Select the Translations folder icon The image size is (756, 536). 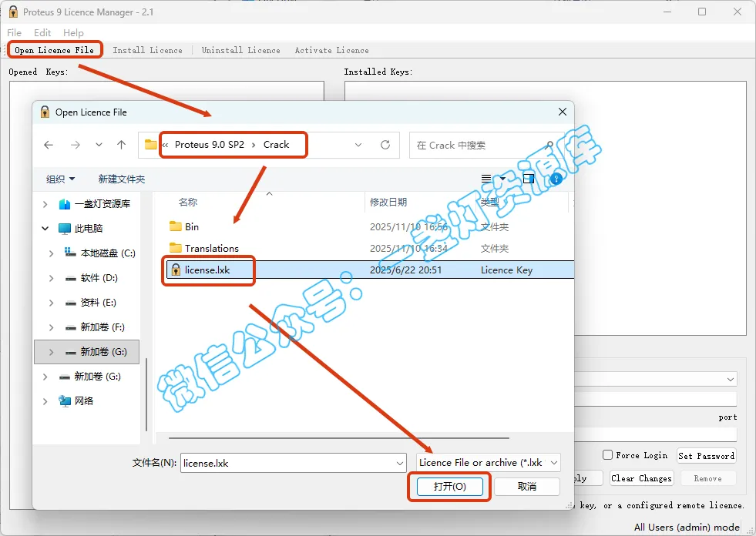point(176,248)
